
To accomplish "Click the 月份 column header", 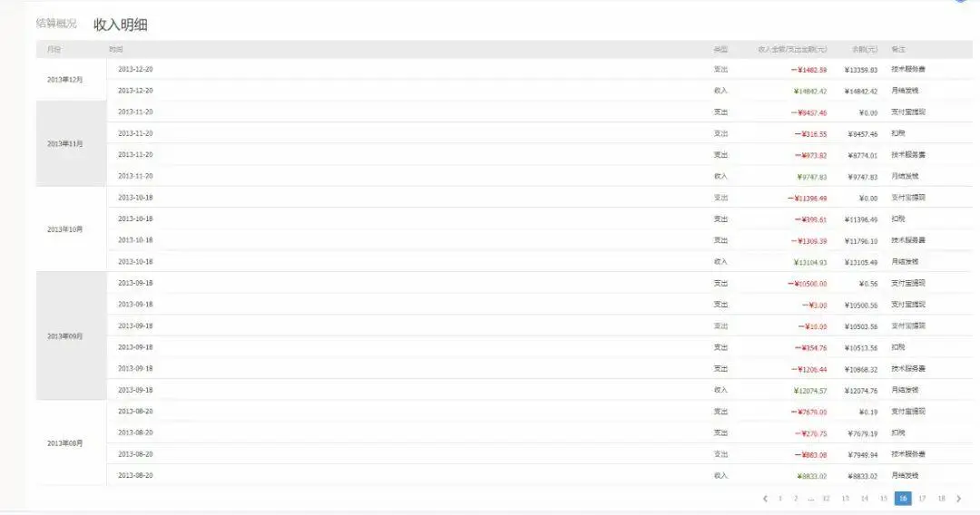I will [x=54, y=49].
